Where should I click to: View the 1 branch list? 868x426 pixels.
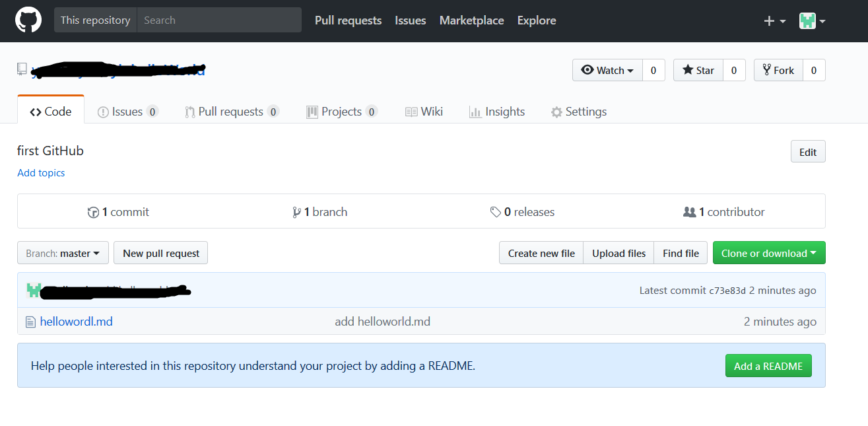pos(319,212)
